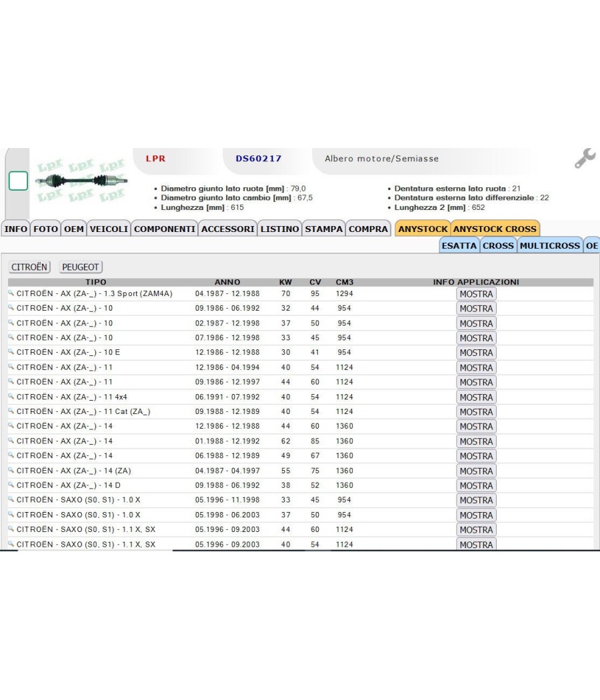
Task: Click the 1294 displacement value
Action: pos(344,293)
